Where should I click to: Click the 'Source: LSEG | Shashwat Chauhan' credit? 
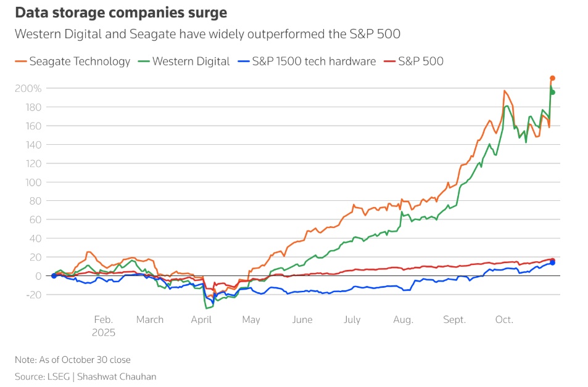tap(85, 376)
